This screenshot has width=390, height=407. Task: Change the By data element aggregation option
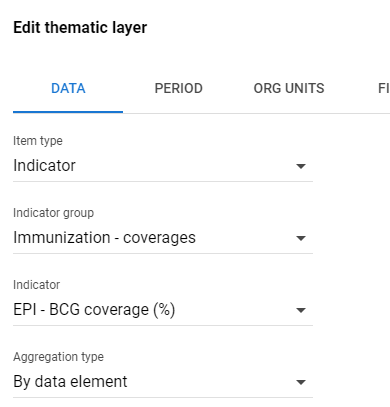163,382
